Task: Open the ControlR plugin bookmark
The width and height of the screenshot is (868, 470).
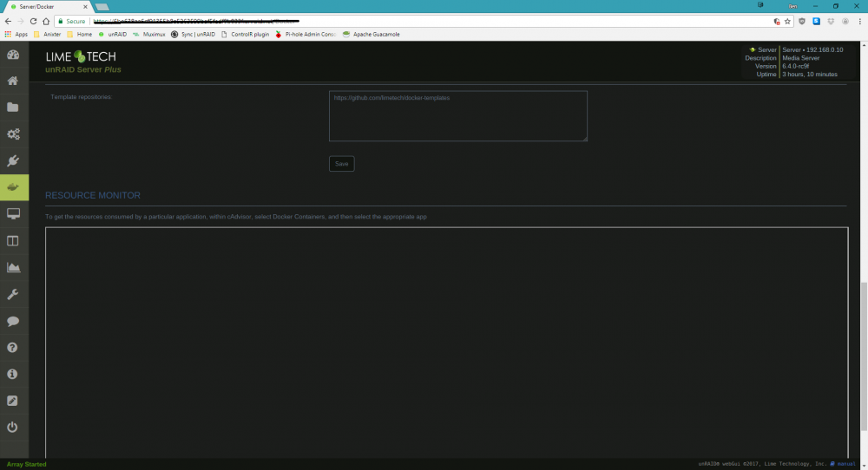Action: point(245,35)
